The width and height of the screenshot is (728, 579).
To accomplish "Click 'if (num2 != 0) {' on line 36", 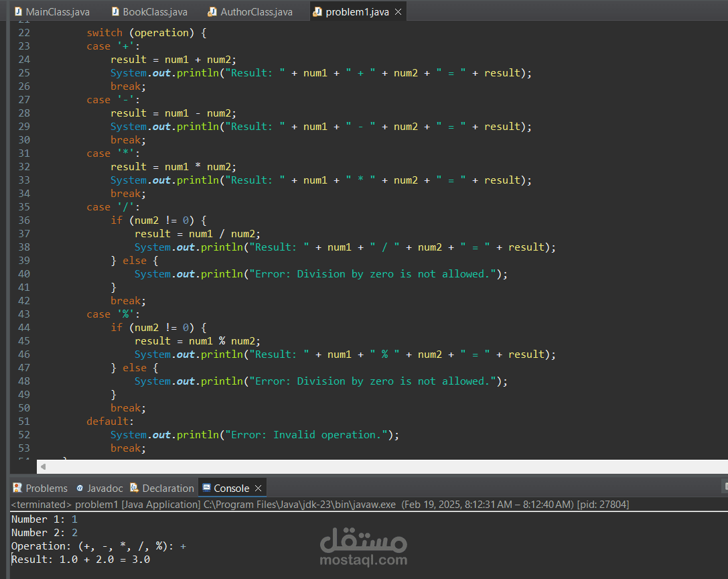I will [x=158, y=220].
